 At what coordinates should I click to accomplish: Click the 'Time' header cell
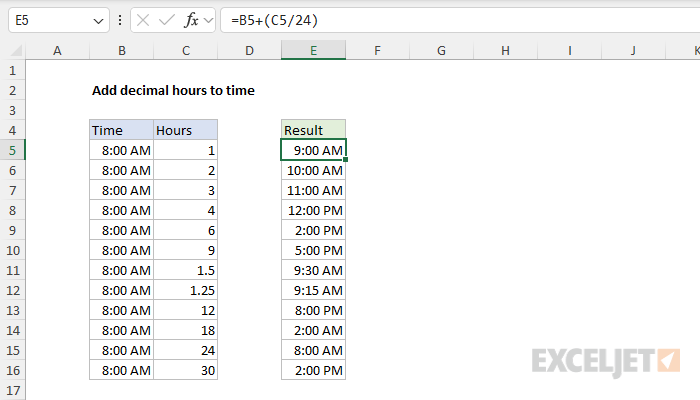click(121, 130)
